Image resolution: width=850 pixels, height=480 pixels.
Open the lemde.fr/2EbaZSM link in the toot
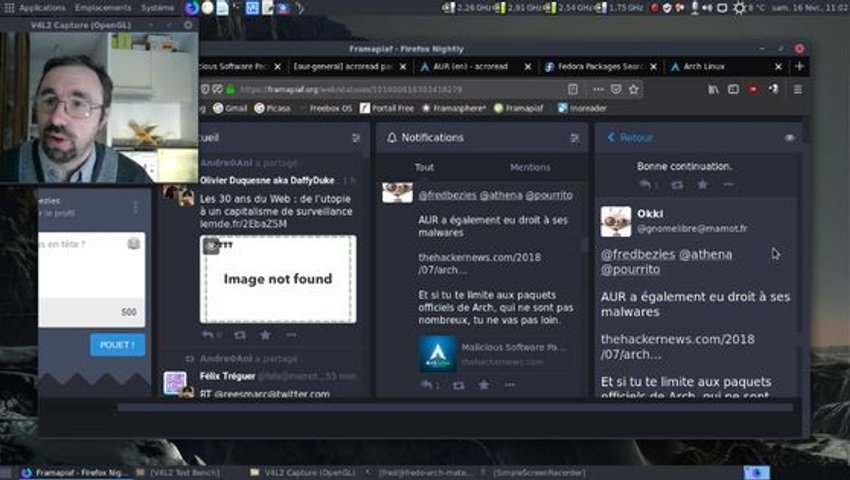[x=243, y=224]
